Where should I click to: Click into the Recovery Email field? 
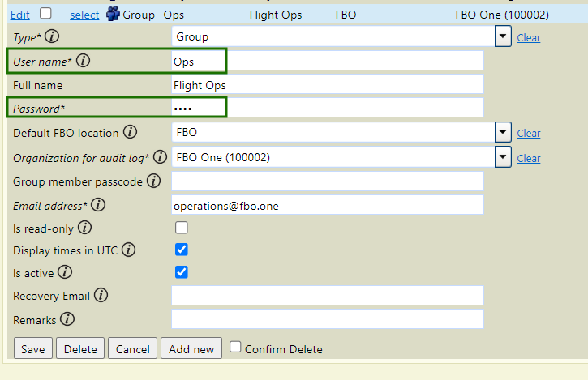pos(328,295)
